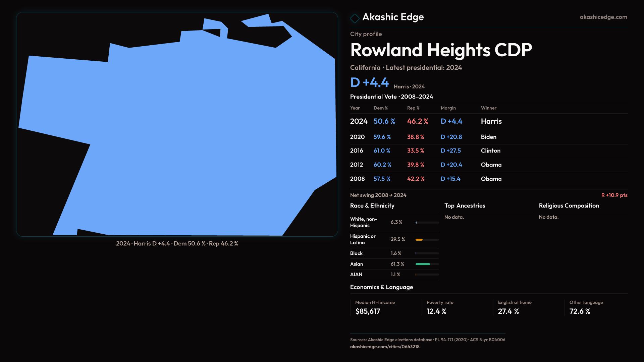Select the 2020 Biden row
The width and height of the screenshot is (644, 362).
488,137
